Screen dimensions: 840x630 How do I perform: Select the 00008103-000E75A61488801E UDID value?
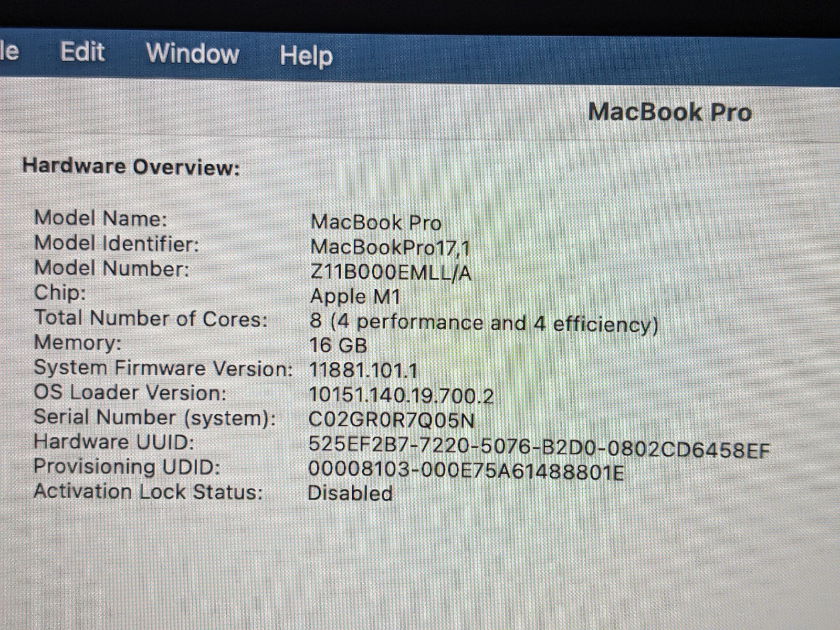(466, 471)
